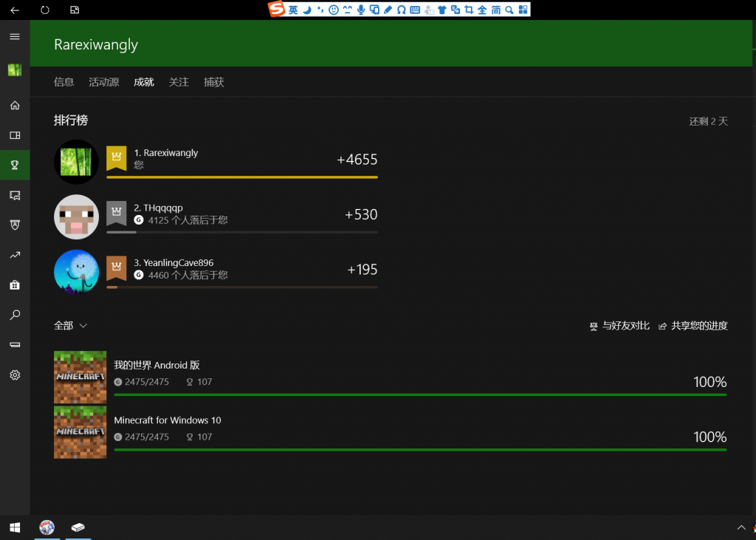The width and height of the screenshot is (756, 540).
Task: Click the Windows 10 progress bar
Action: (x=420, y=450)
